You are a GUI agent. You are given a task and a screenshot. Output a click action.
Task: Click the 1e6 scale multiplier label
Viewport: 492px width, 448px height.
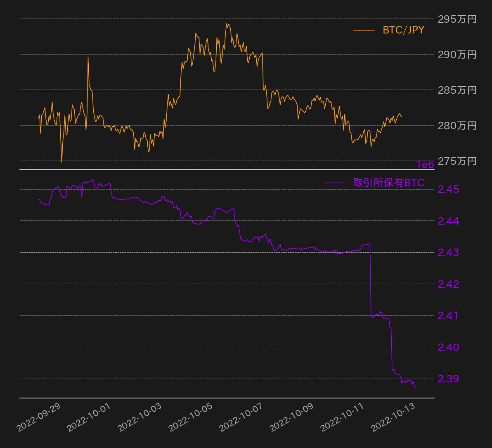click(425, 165)
